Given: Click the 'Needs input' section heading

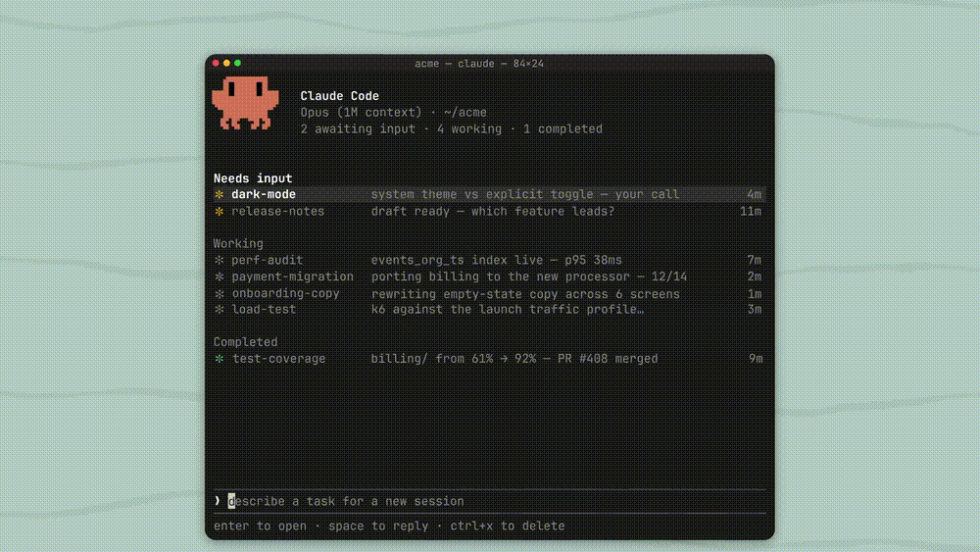Looking at the screenshot, I should tap(253, 178).
